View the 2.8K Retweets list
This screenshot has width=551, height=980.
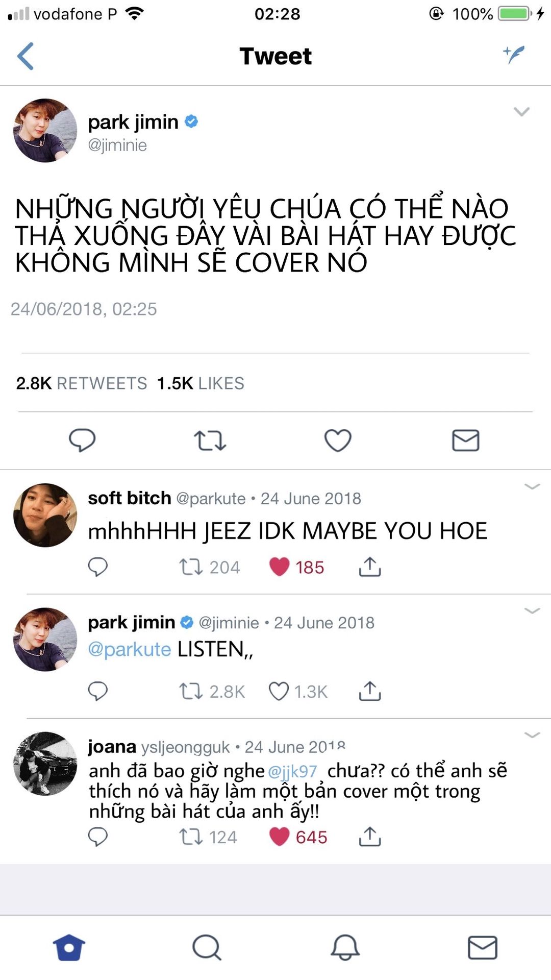tap(82, 383)
